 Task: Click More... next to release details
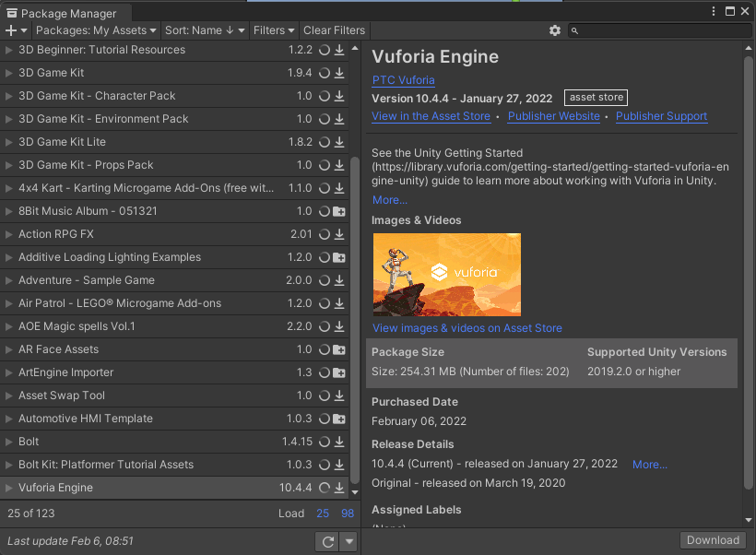(x=650, y=465)
